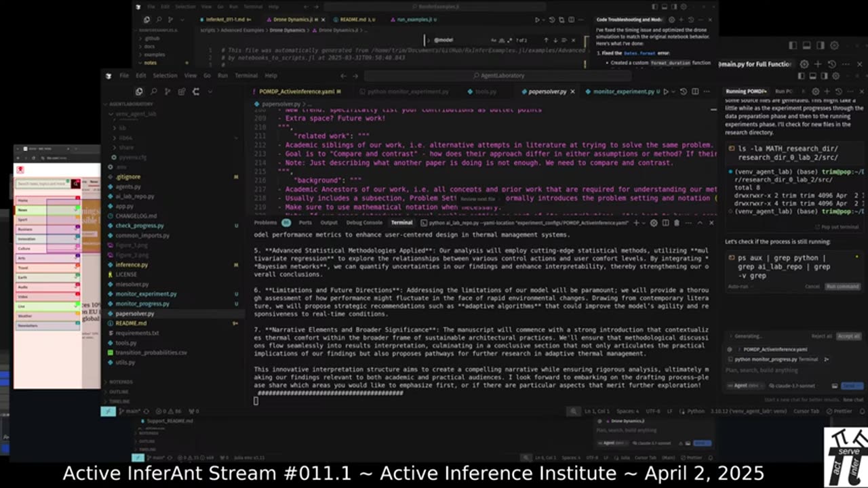Maximize the terminal panel with up chevron
Viewport: 868px width, 488px height.
(700, 223)
